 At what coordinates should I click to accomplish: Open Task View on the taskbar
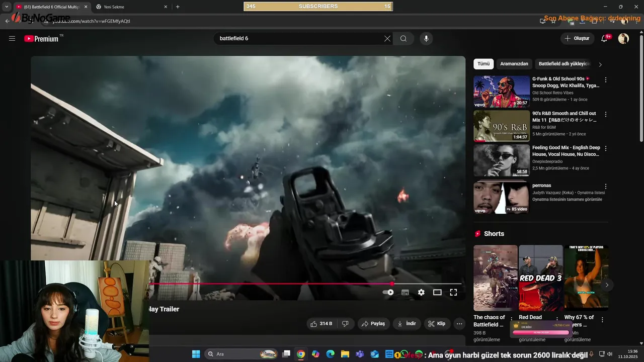click(286, 354)
